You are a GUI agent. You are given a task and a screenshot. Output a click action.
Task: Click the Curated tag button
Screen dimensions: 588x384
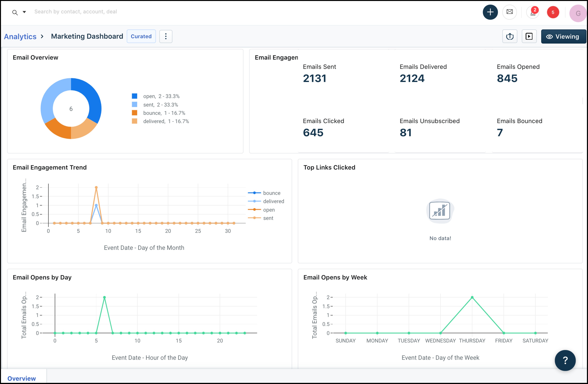tap(141, 36)
